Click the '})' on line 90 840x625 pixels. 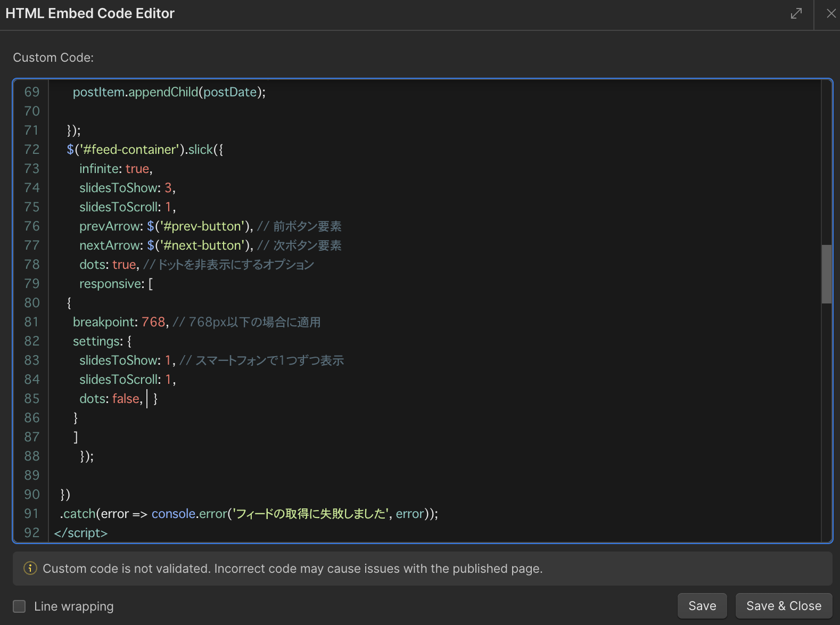pos(65,495)
